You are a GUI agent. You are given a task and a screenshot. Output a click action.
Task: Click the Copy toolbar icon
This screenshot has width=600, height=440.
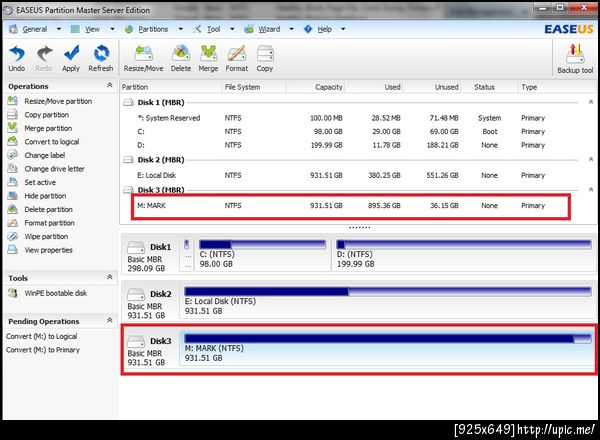[265, 53]
